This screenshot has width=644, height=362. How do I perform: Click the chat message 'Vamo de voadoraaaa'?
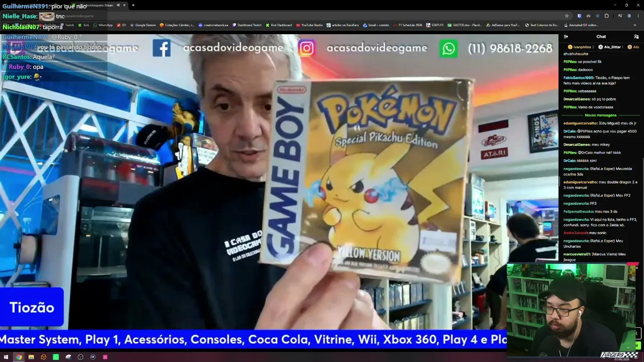(596, 107)
